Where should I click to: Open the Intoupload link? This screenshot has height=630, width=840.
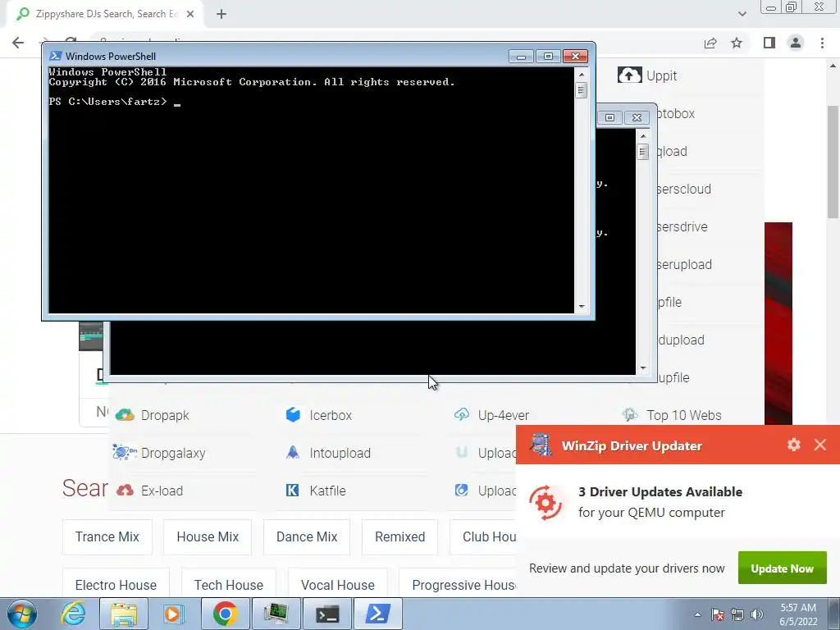(340, 453)
